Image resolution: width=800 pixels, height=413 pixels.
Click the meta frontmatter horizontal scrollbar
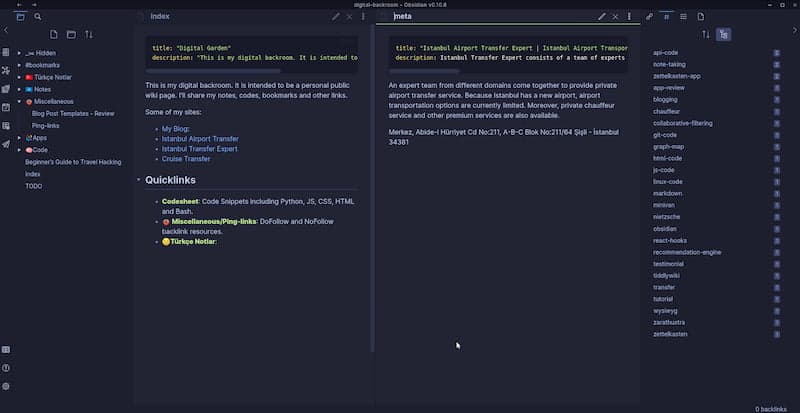424,71
